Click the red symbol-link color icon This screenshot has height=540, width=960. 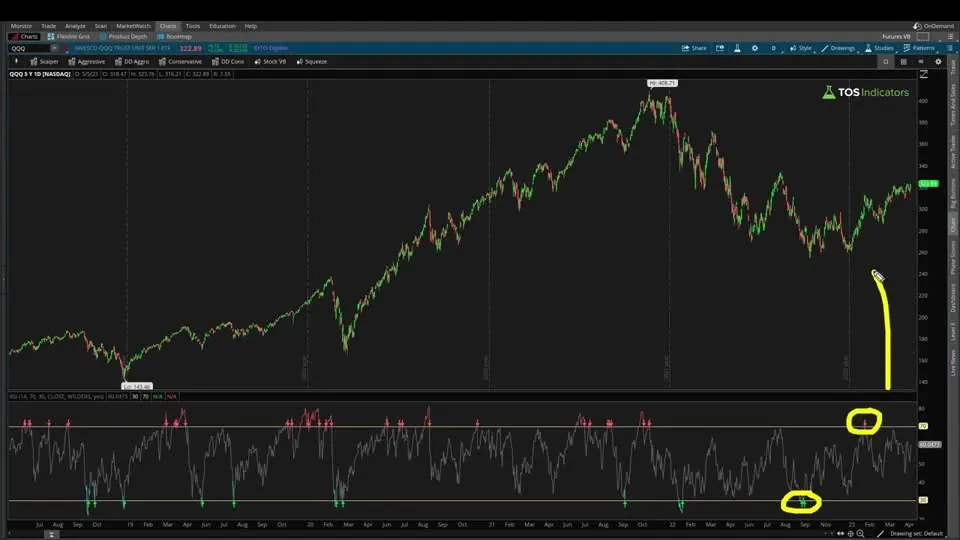(x=64, y=48)
